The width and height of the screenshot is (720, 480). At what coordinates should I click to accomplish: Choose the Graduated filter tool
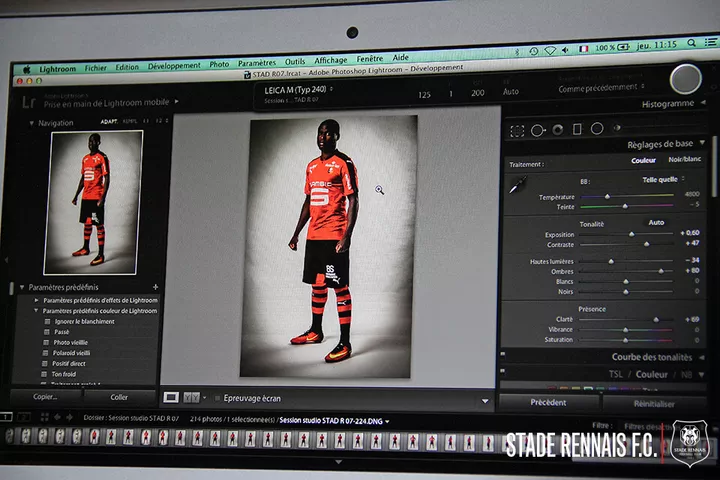click(x=577, y=129)
